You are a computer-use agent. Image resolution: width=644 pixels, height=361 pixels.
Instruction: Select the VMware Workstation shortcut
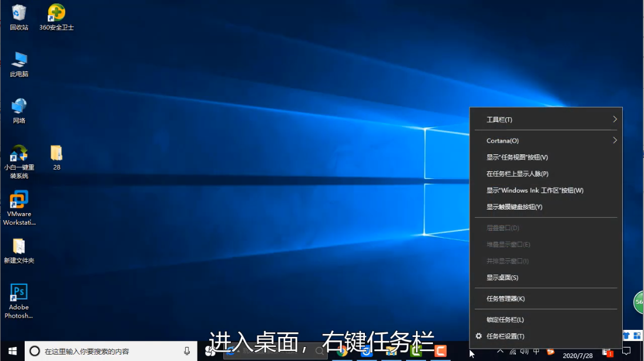[19, 202]
